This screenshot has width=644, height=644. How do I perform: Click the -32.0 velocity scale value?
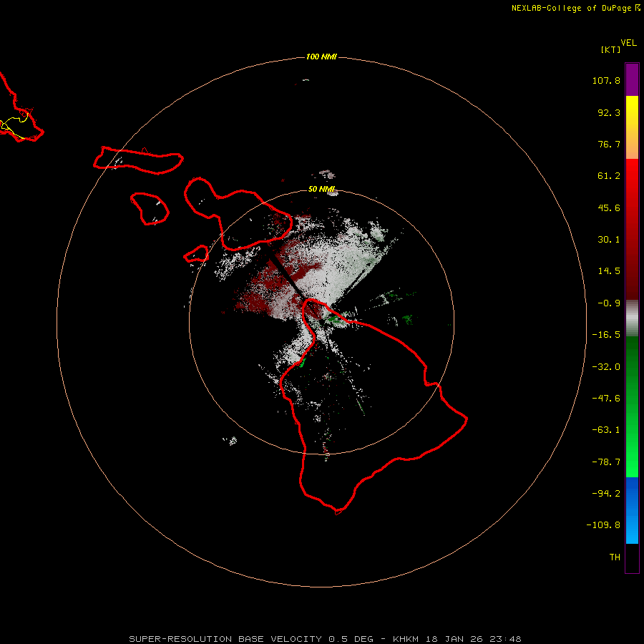click(x=606, y=367)
